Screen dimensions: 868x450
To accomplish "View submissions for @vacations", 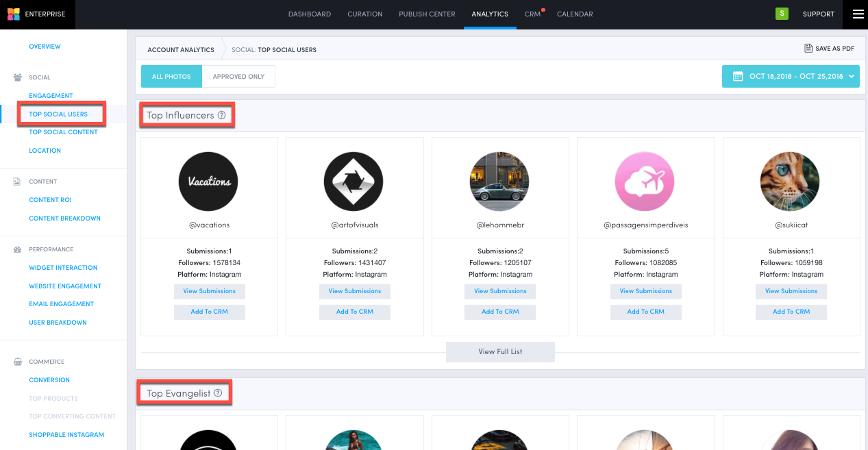I will click(x=209, y=291).
